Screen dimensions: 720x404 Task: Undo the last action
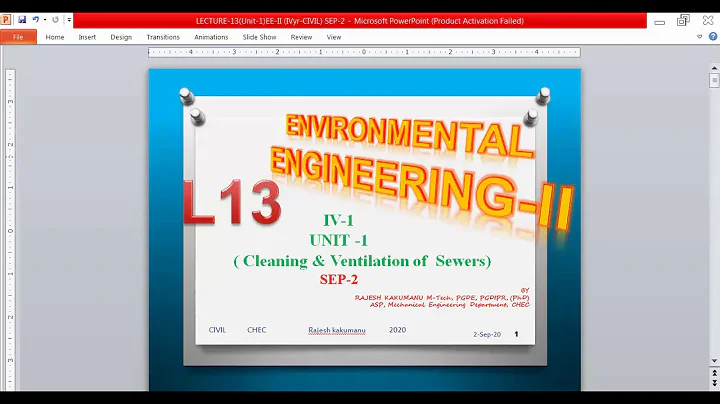(35, 20)
